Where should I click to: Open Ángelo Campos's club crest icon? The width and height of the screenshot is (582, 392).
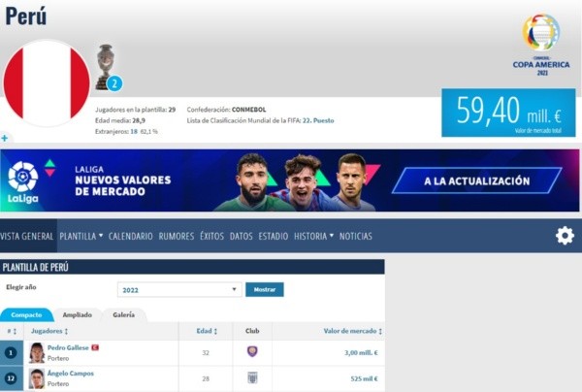[252, 377]
